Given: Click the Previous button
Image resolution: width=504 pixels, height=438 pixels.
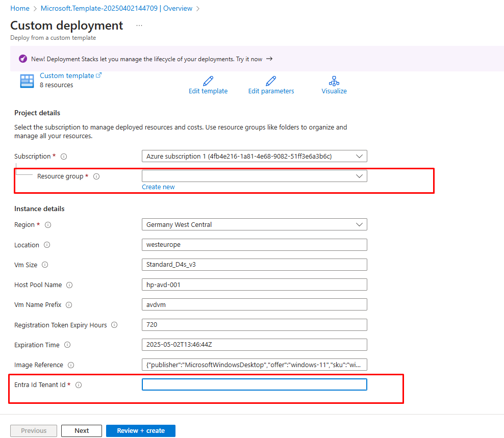Looking at the screenshot, I should click(34, 431).
